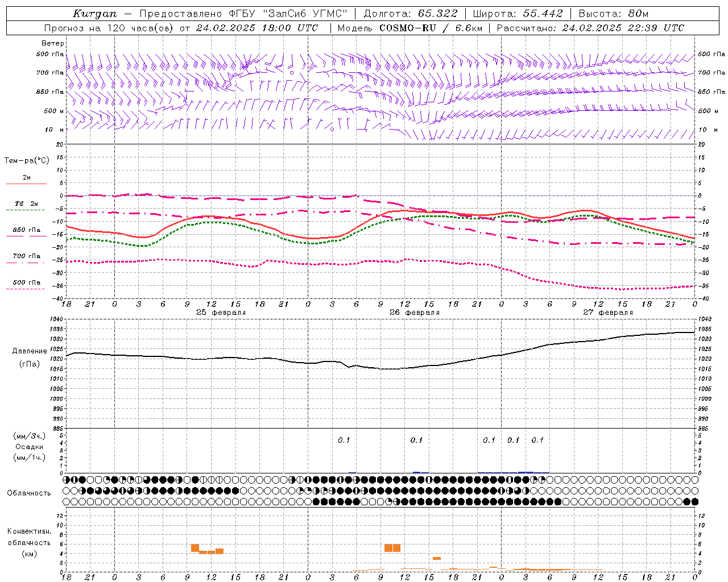
Task: Click the "Тем-ра(°C)" temperature panel label
Action: [27, 160]
